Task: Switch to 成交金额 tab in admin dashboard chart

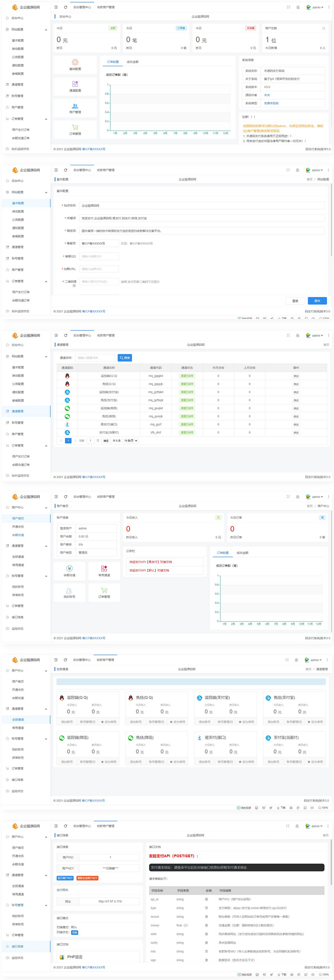Action: (x=132, y=62)
